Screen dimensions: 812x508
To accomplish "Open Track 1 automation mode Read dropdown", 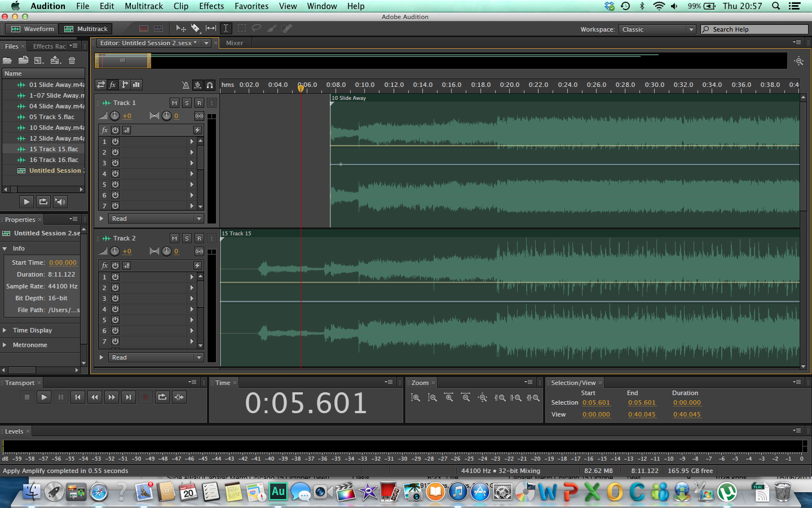I will click(156, 219).
